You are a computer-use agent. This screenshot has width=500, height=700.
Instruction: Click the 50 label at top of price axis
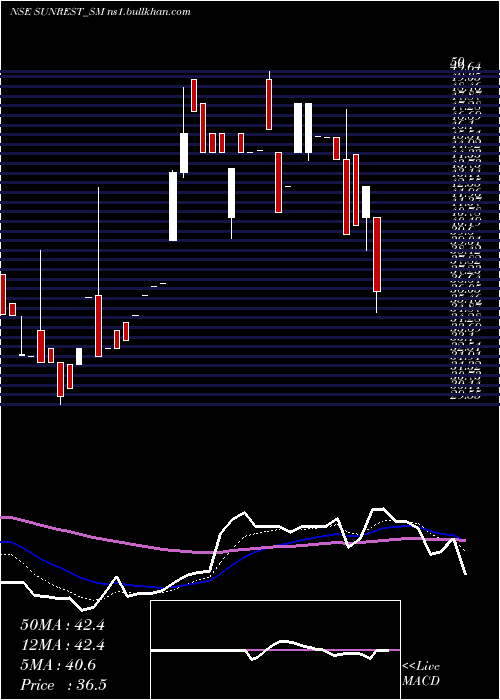point(458,62)
